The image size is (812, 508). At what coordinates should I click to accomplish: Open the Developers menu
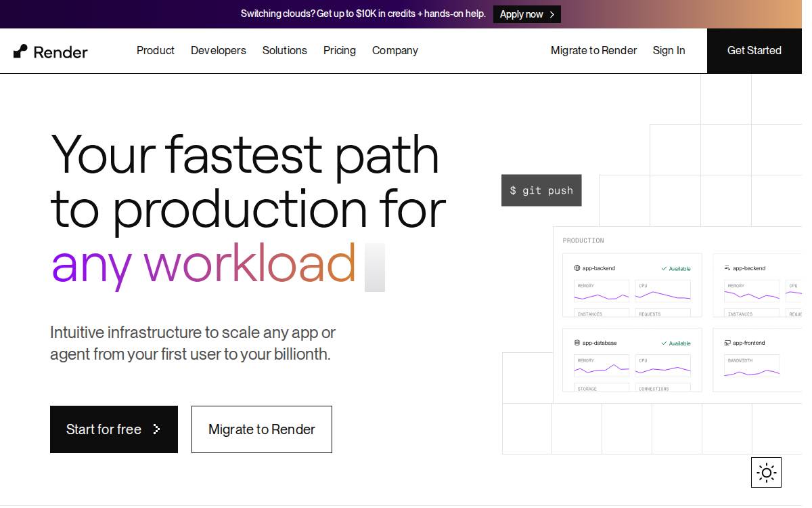click(x=219, y=50)
